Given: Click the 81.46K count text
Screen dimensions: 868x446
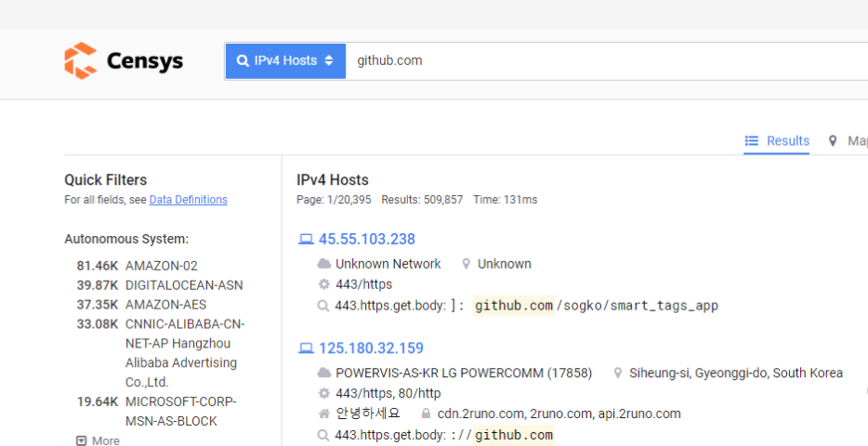Looking at the screenshot, I should [98, 266].
